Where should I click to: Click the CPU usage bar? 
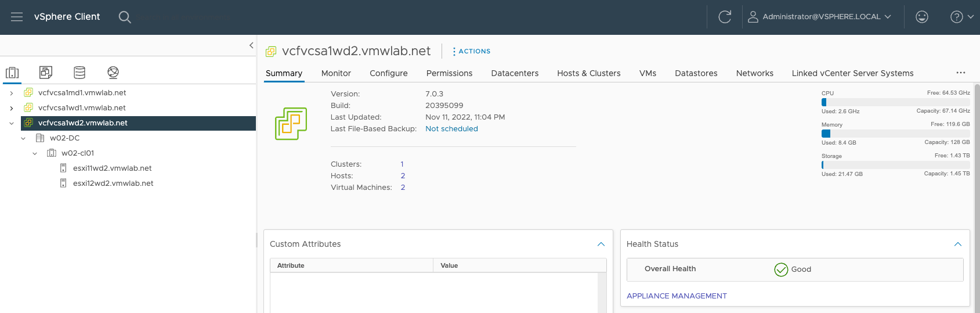895,102
